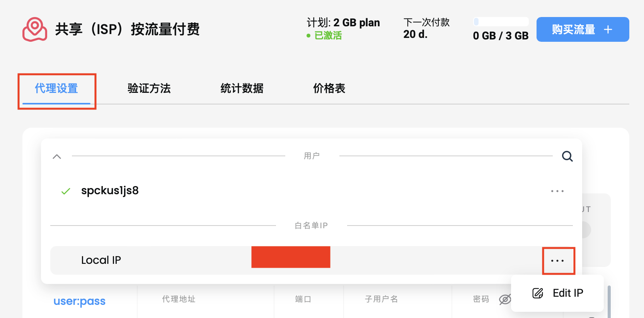The image size is (644, 318).
Task: Switch to the 代理设置 tab
Action: [x=56, y=89]
